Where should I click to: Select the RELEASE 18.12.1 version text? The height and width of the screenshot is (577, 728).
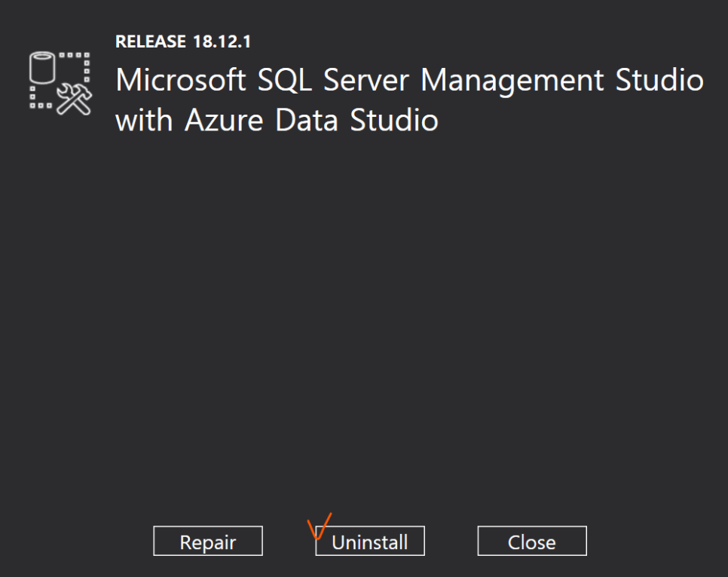[183, 41]
